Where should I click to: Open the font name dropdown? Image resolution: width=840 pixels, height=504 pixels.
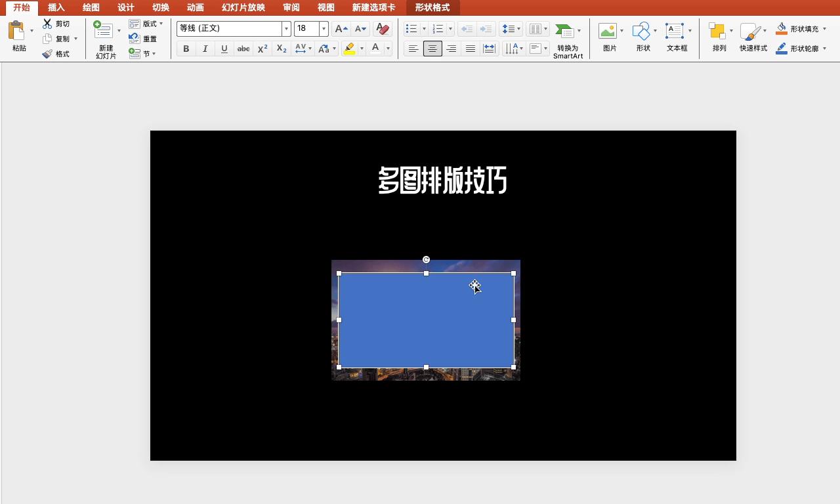click(x=287, y=28)
